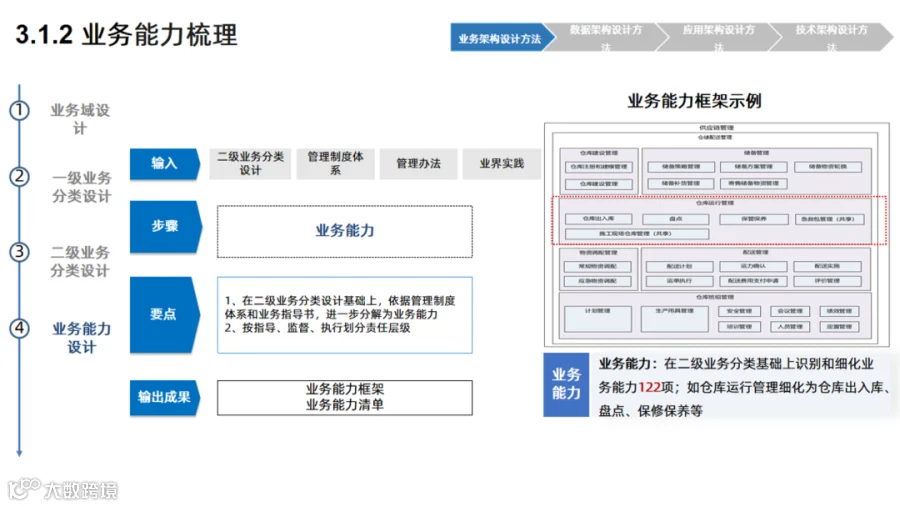Click the 配送计划 capability box
Screen dimensions: 900x507
tap(680, 266)
